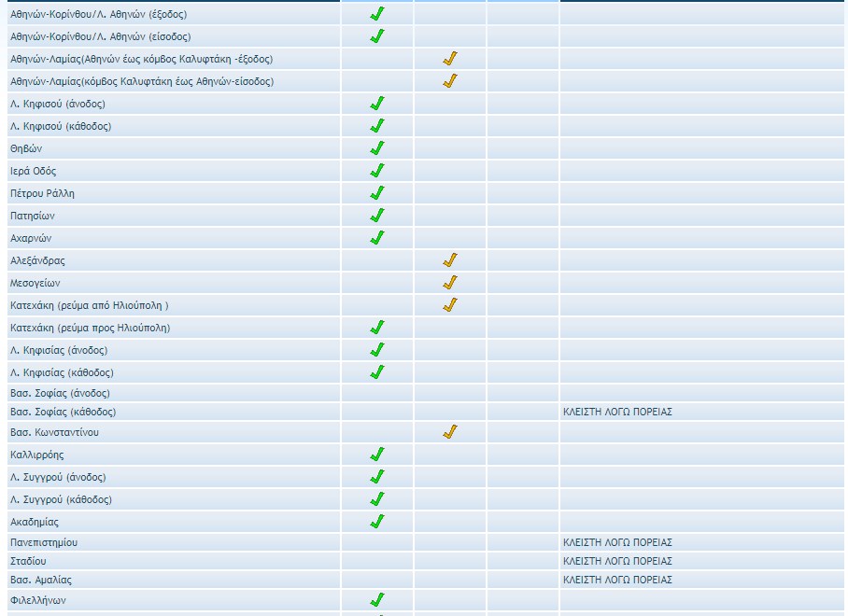Image resolution: width=848 pixels, height=616 pixels.
Task: Click green checkmark for Λ. Κηφισού (κάθοδος)
Action: coord(377,126)
